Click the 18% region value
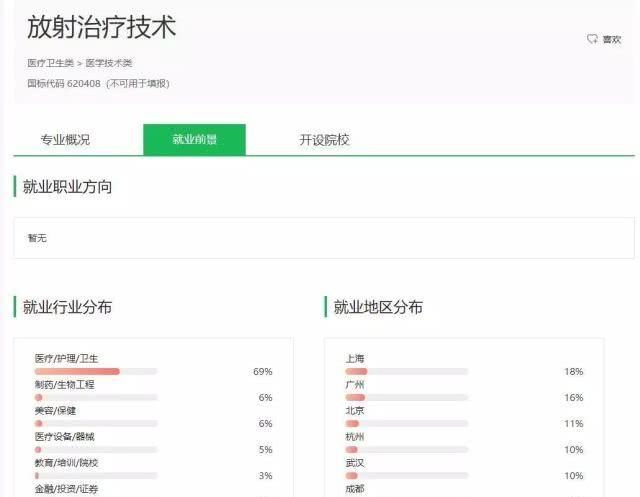640x497 pixels. (573, 372)
